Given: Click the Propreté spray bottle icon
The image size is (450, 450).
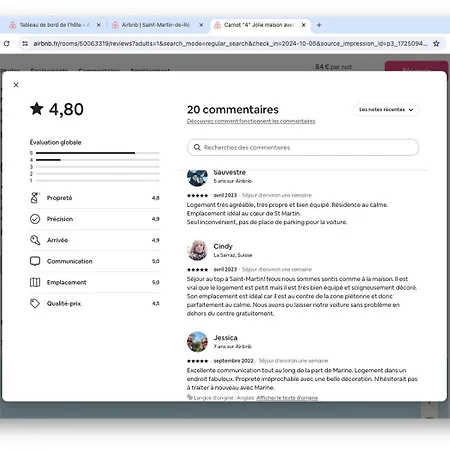Looking at the screenshot, I should pos(35,198).
